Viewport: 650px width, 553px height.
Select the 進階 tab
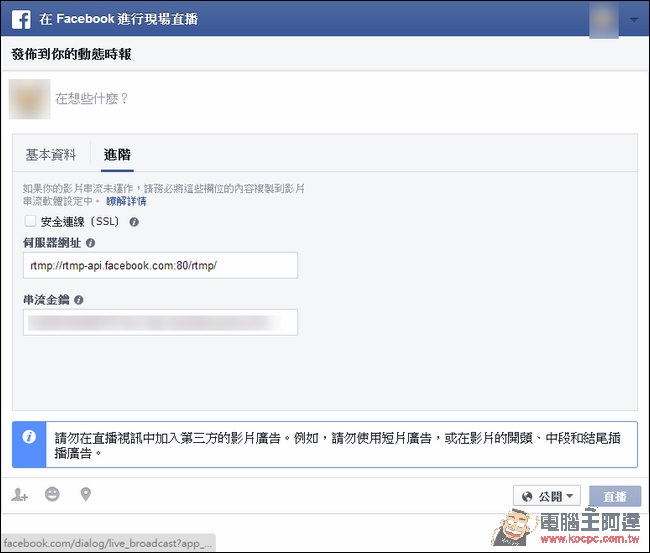[x=117, y=155]
